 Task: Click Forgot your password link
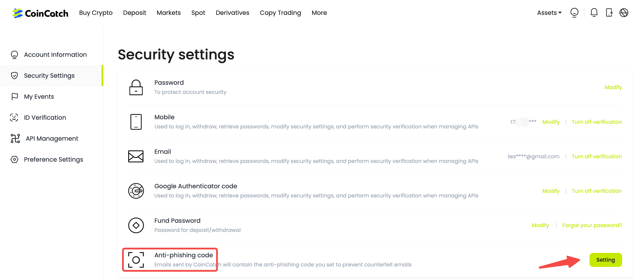(592, 225)
